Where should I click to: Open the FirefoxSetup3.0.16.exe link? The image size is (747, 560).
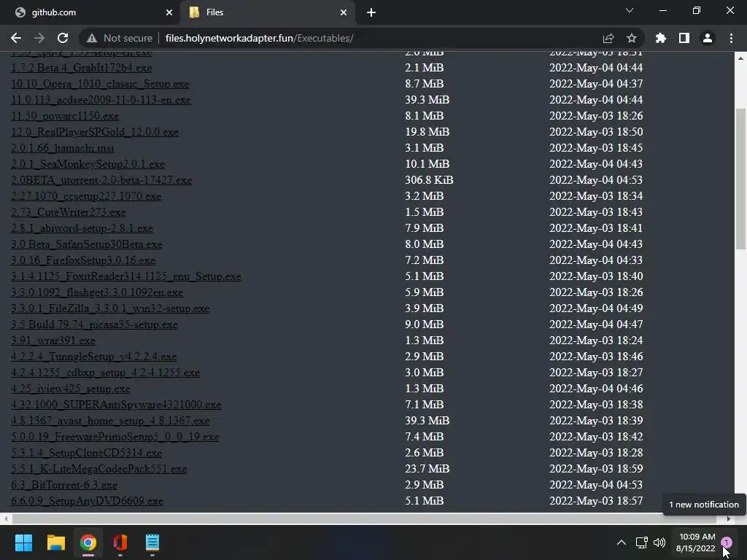[x=83, y=260]
